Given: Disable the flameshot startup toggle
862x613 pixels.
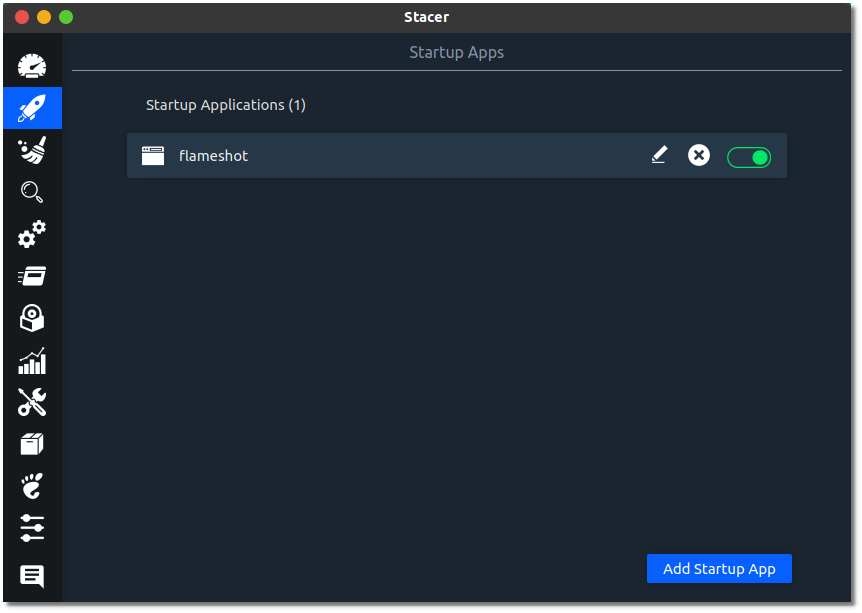Looking at the screenshot, I should (749, 157).
